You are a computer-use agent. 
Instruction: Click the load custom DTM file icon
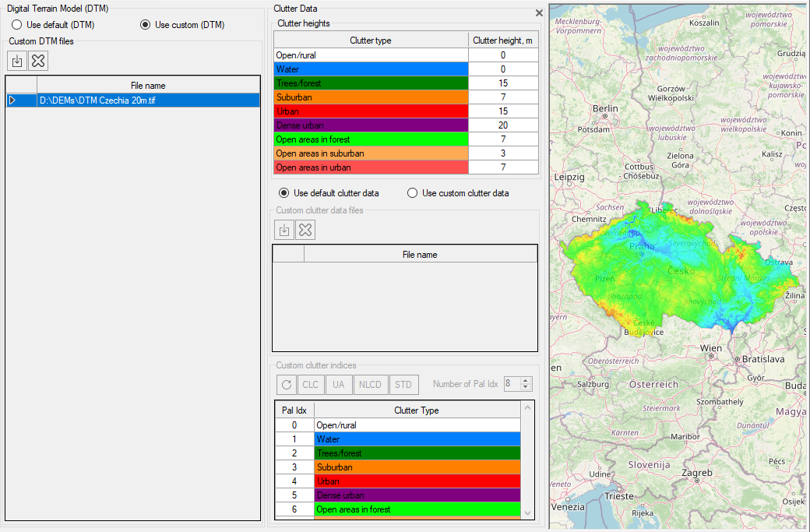pos(17,61)
